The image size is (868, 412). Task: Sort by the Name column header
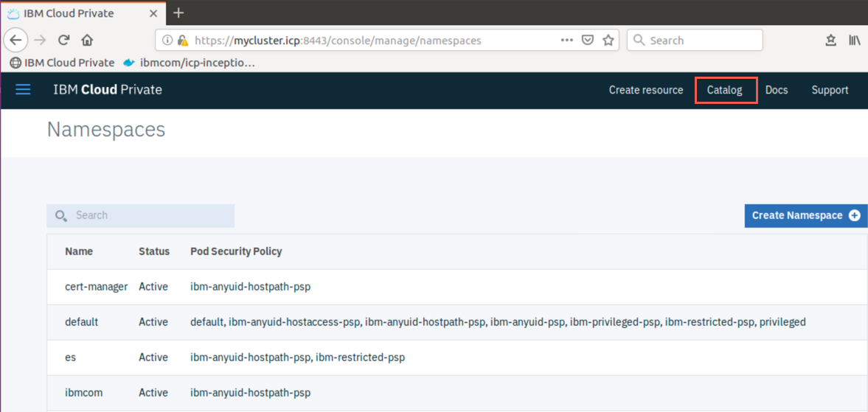click(x=79, y=251)
